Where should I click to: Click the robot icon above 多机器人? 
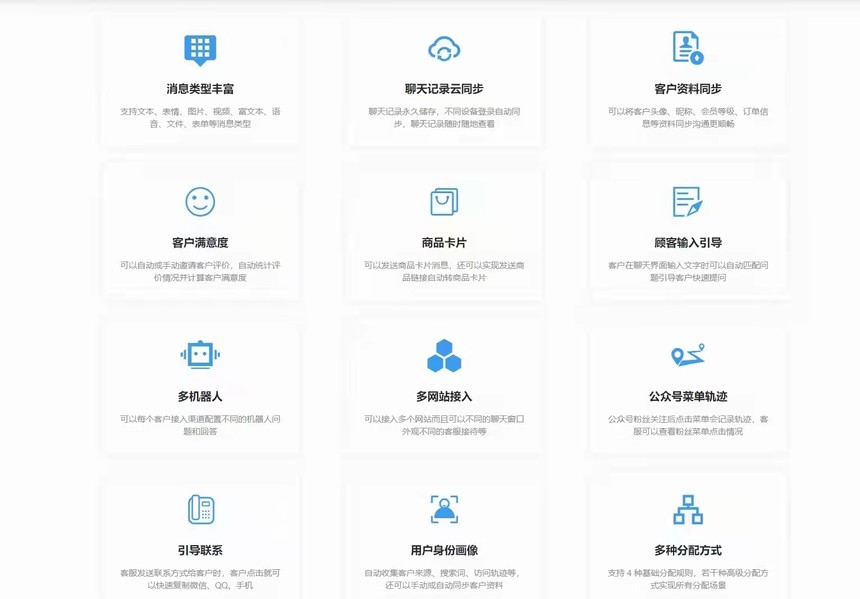200,355
